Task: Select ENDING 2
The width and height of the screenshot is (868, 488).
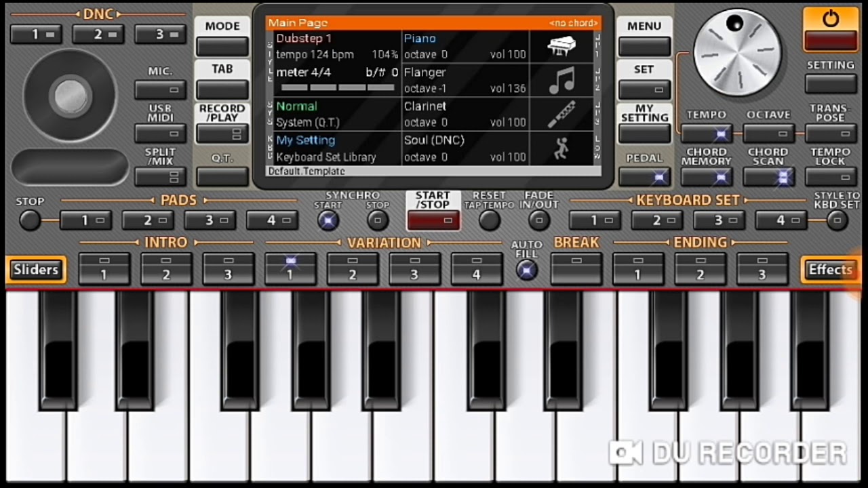Action: coord(701,268)
